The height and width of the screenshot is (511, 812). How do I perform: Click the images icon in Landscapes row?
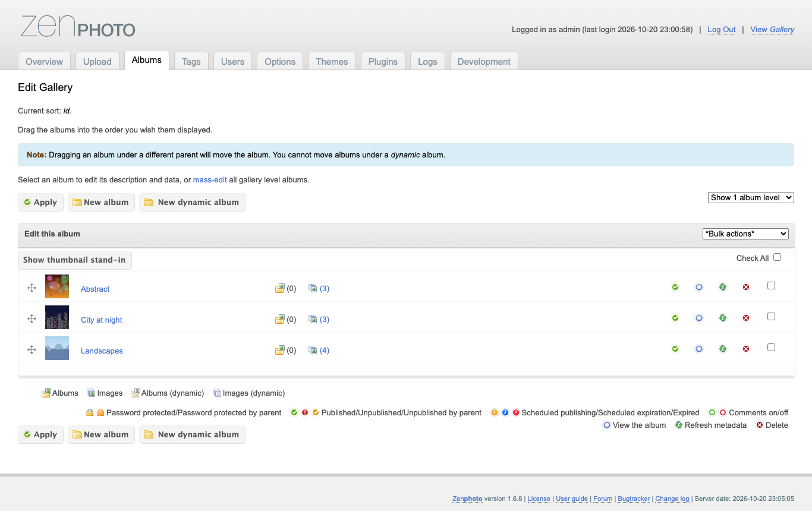[313, 350]
